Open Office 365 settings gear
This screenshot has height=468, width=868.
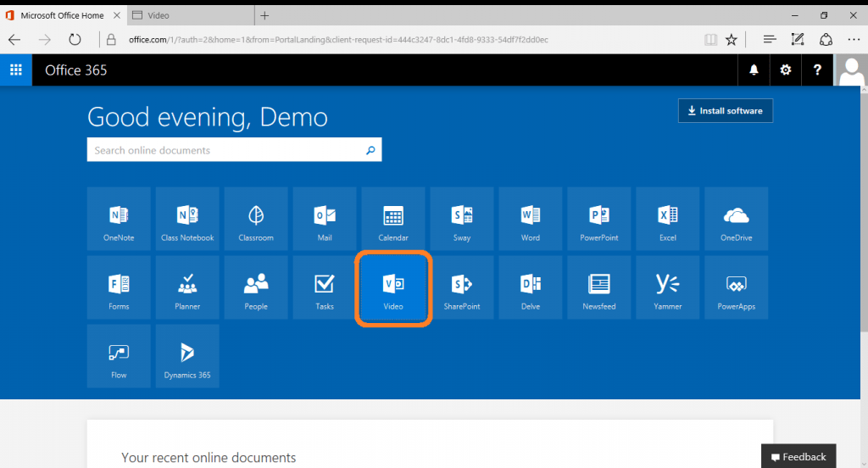coord(786,70)
